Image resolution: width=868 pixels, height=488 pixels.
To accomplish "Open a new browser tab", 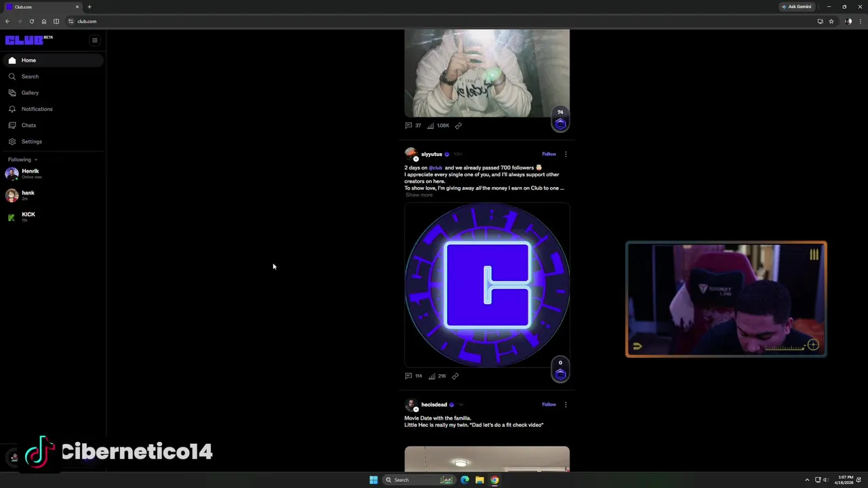I will [x=89, y=7].
